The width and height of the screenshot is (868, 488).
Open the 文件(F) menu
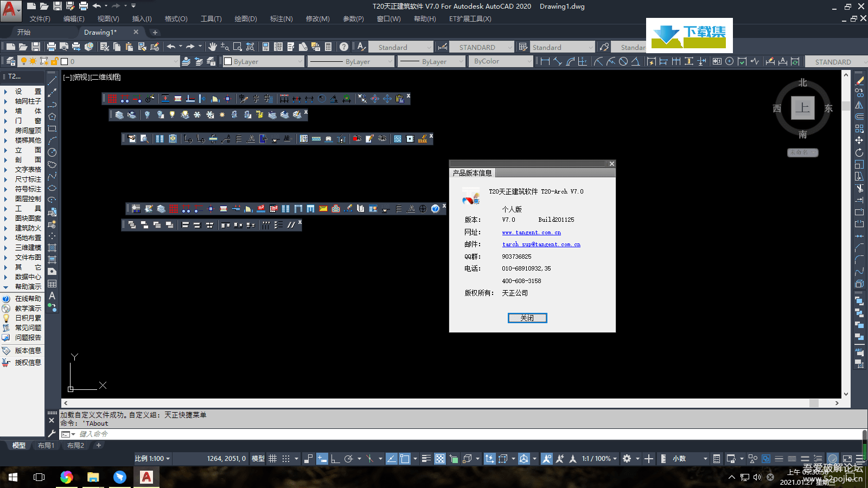(40, 19)
